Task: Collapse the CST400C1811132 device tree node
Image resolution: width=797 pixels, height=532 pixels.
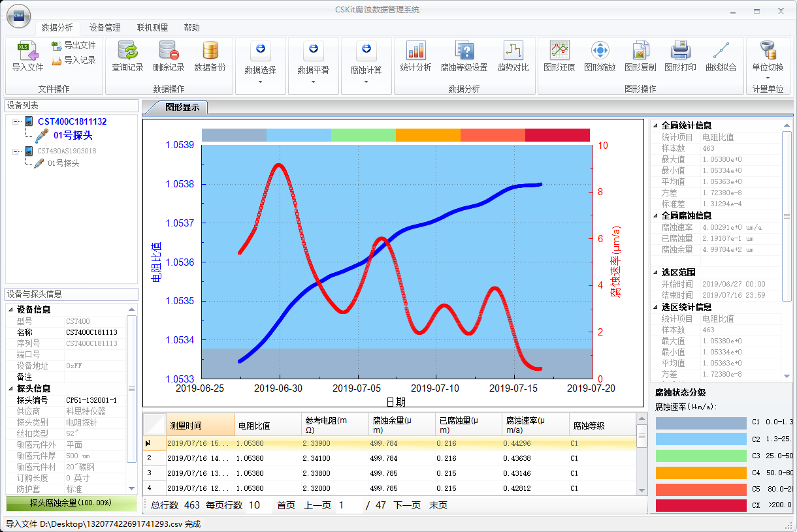Action: [x=15, y=121]
